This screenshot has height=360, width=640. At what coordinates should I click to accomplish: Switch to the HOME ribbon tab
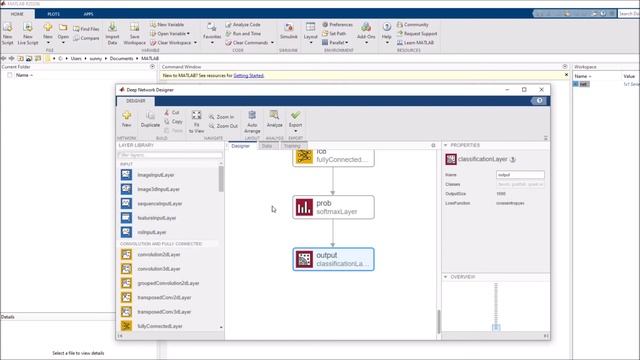point(17,14)
